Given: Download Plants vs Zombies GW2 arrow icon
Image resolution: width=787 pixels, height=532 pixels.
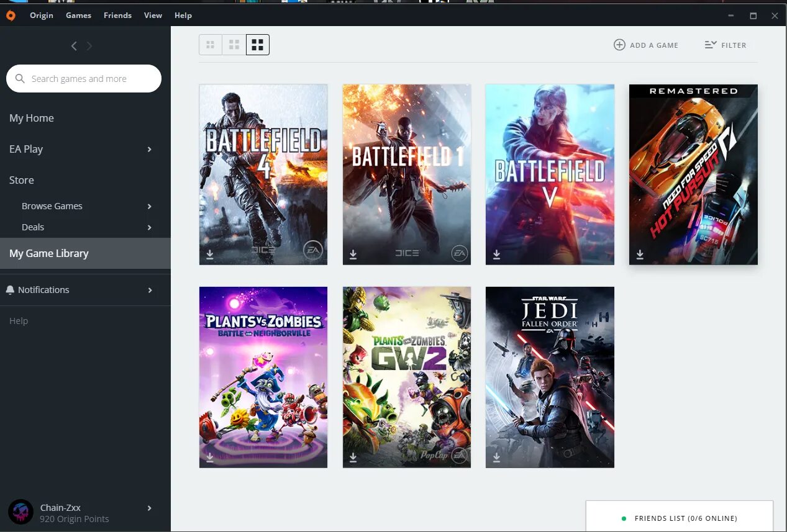Looking at the screenshot, I should [353, 458].
